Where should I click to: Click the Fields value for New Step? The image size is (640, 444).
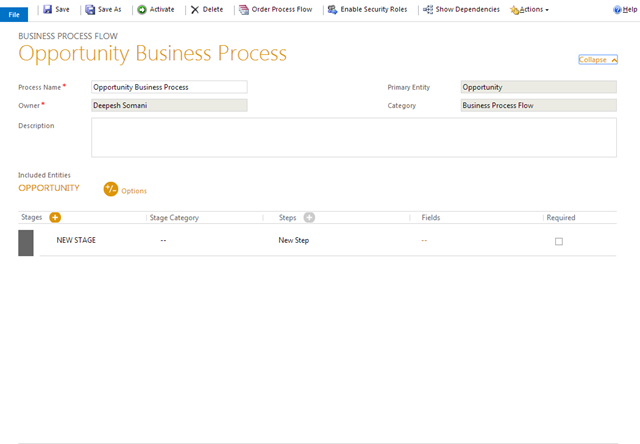click(424, 241)
